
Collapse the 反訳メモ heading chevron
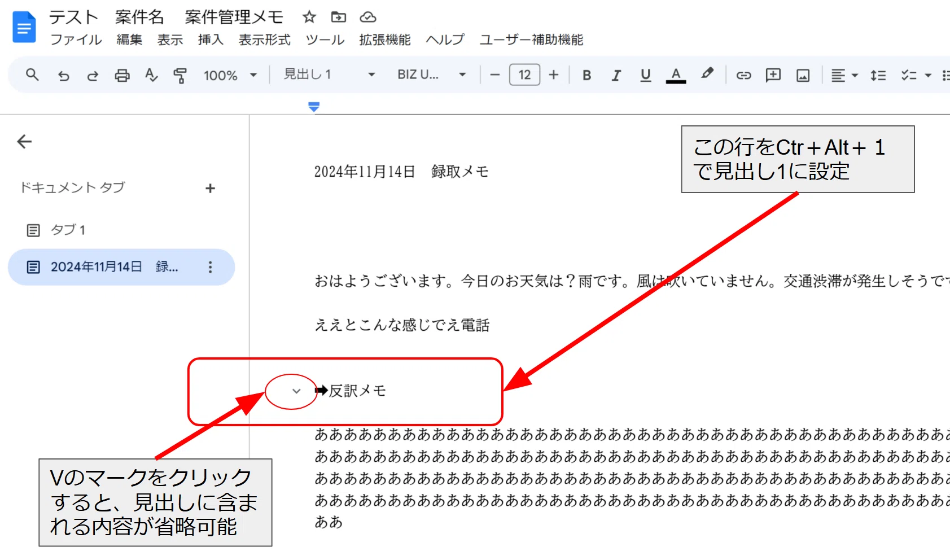(x=296, y=391)
